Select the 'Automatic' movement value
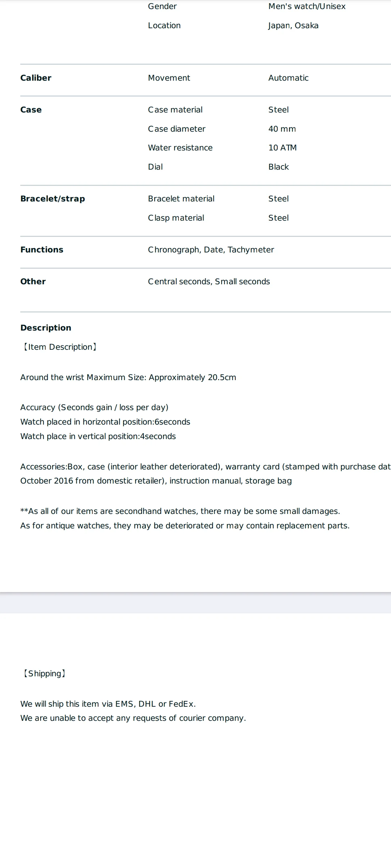Screen dimensions: 391x868 click(x=288, y=78)
